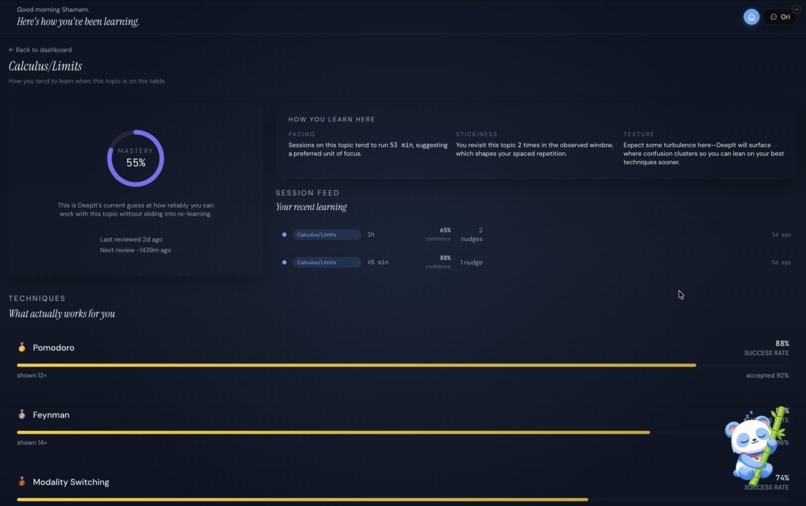The width and height of the screenshot is (806, 506).
Task: Click 'Next review -1439m ago' text
Action: (135, 250)
